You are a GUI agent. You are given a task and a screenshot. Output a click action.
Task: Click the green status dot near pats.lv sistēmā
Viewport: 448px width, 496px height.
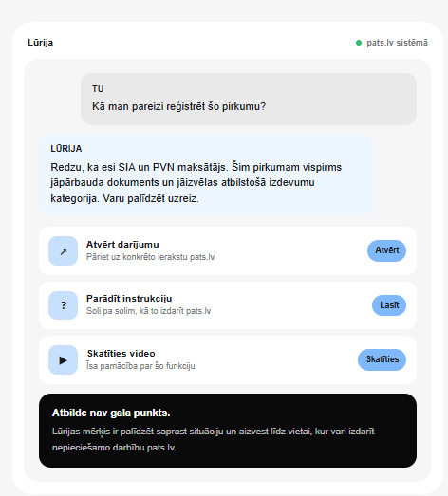(359, 43)
